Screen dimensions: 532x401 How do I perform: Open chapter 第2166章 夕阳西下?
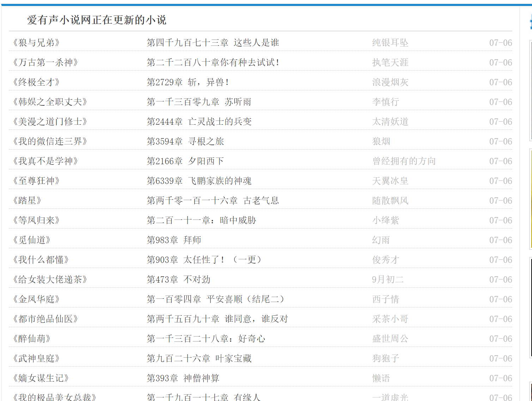click(x=185, y=161)
